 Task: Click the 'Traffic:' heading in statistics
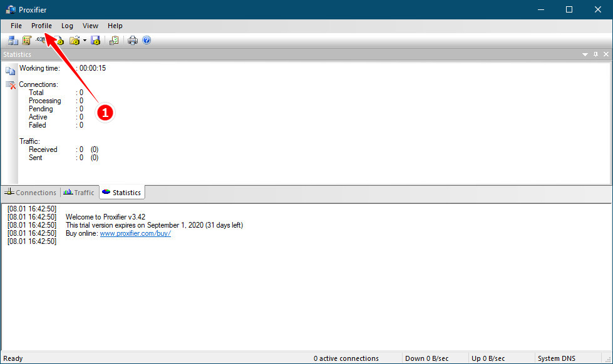[29, 141]
